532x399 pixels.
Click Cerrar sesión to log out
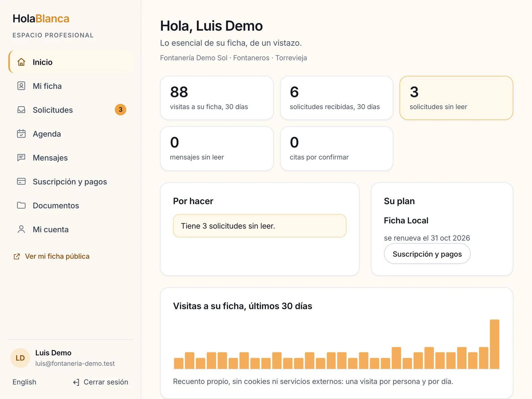(x=100, y=382)
